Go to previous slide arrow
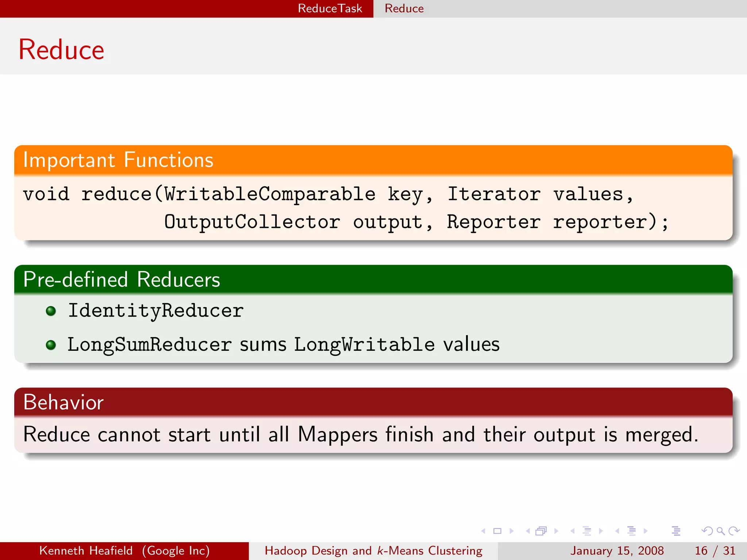The width and height of the screenshot is (747, 560). point(483,531)
